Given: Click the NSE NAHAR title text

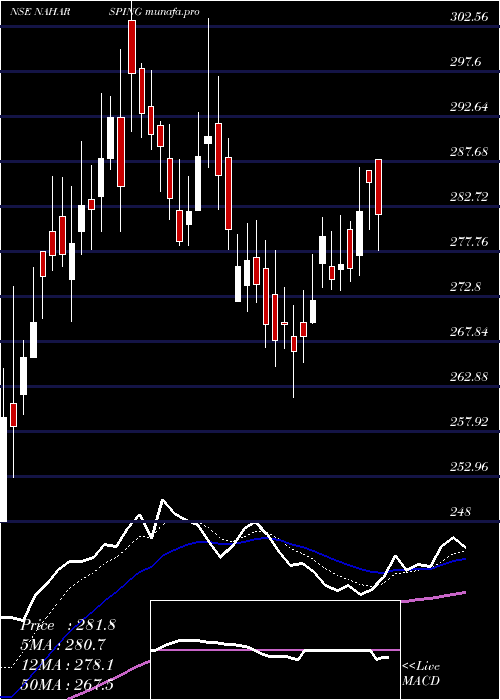Looking at the screenshot, I should point(40,12).
